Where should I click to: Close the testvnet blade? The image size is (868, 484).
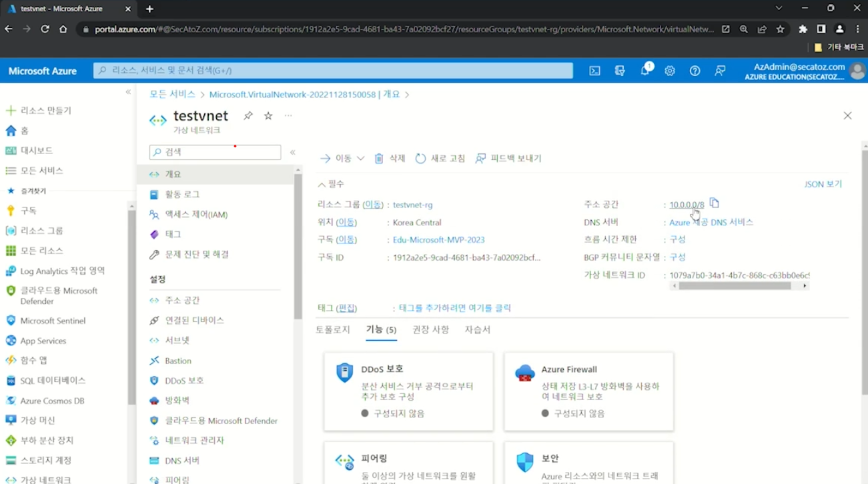[847, 116]
